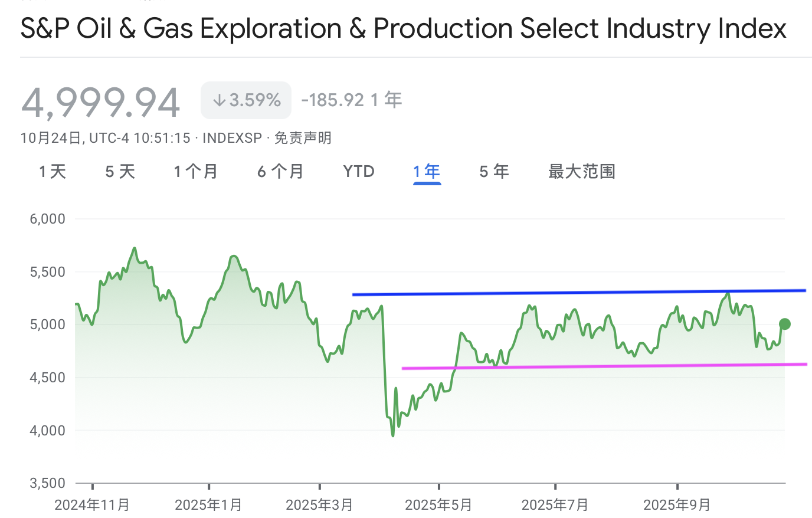The image size is (812, 518).
Task: Select the YTD tab
Action: 359,172
